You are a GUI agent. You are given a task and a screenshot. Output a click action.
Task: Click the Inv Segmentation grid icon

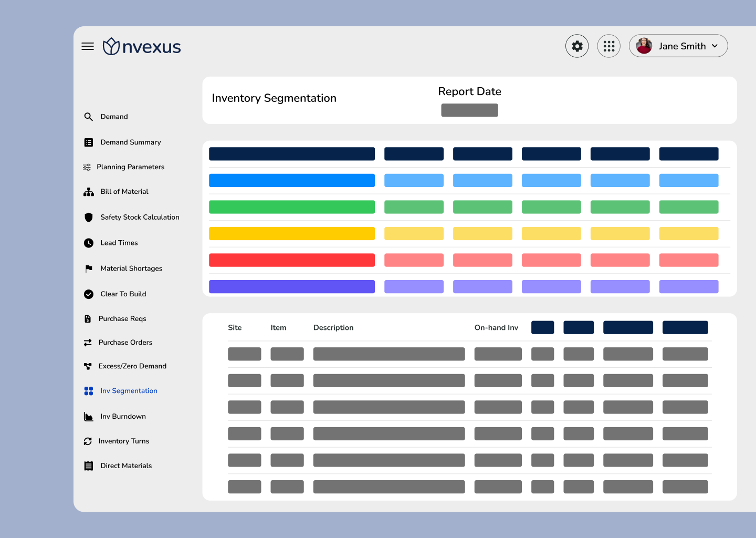89,391
